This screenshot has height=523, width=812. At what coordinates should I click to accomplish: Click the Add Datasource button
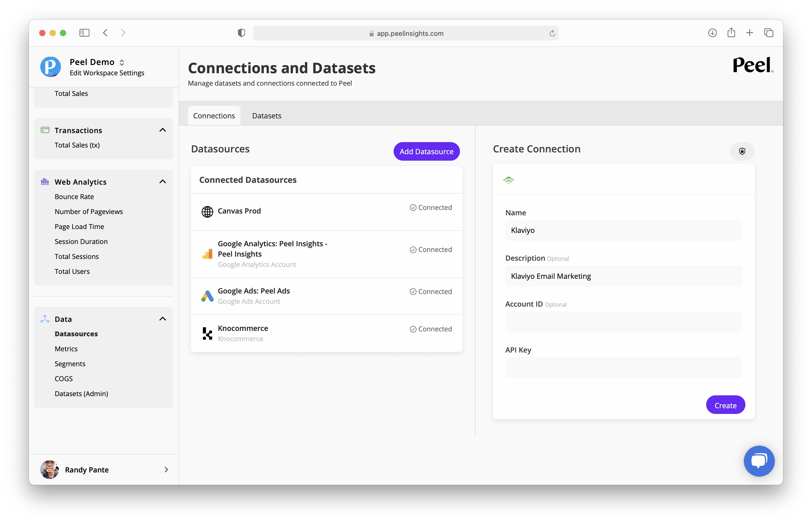coord(426,151)
